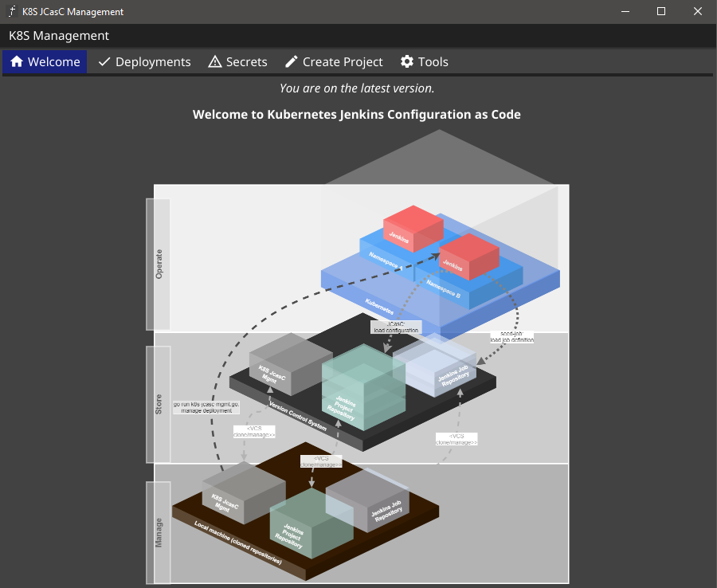Click the gear icon beside Tools
The image size is (717, 588).
(407, 61)
